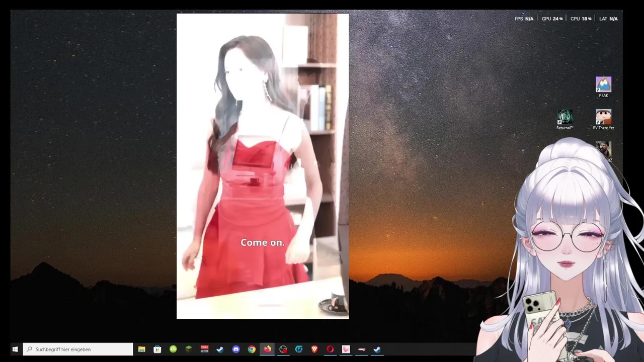
Task: Click the CPU 18% overlay readout
Action: click(x=581, y=19)
